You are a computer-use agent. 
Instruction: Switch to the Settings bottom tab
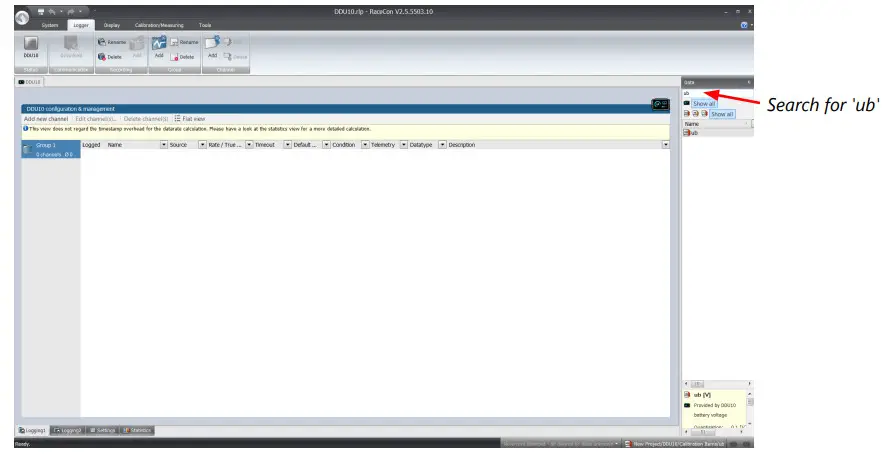pyautogui.click(x=103, y=431)
